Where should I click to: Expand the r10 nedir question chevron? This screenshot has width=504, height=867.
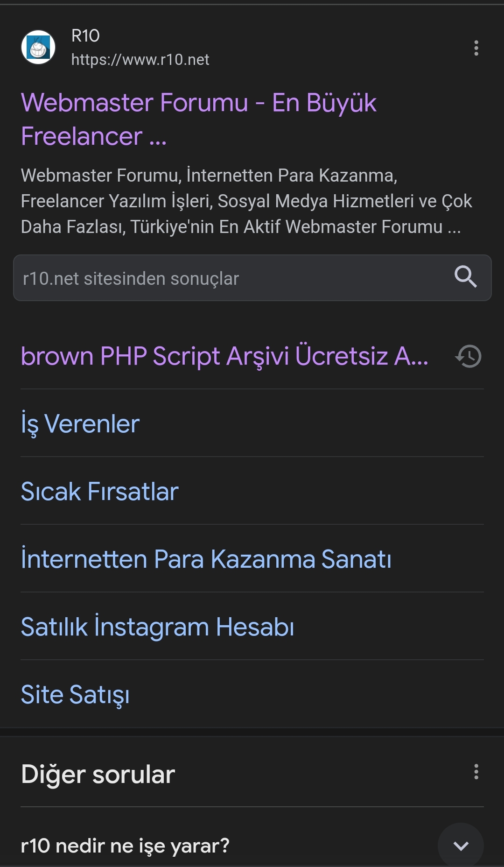[461, 846]
